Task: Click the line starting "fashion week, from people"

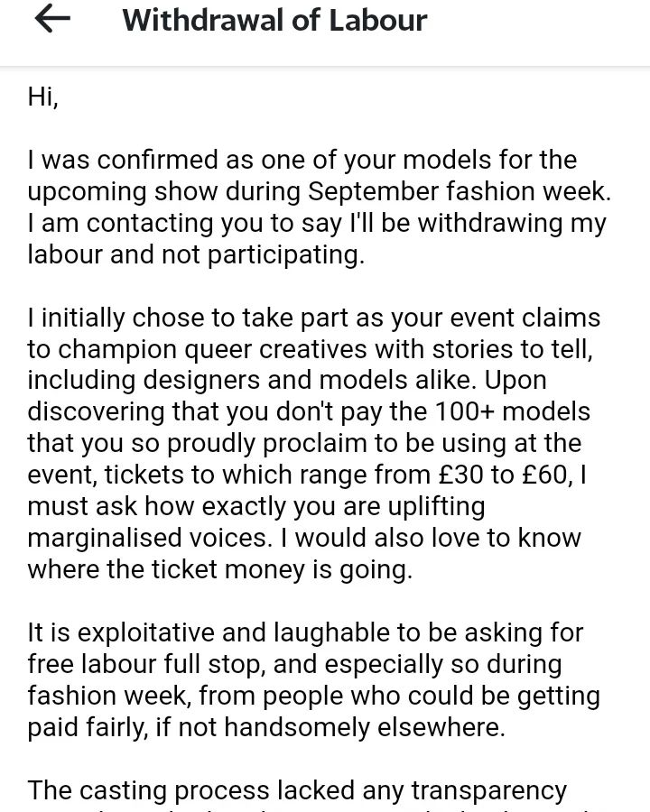Action: pyautogui.click(x=313, y=697)
